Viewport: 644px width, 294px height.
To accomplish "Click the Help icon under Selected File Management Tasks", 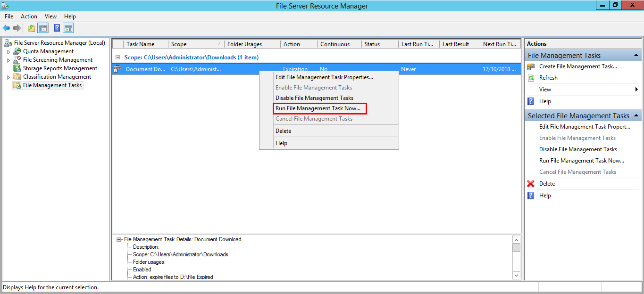I will pos(531,196).
